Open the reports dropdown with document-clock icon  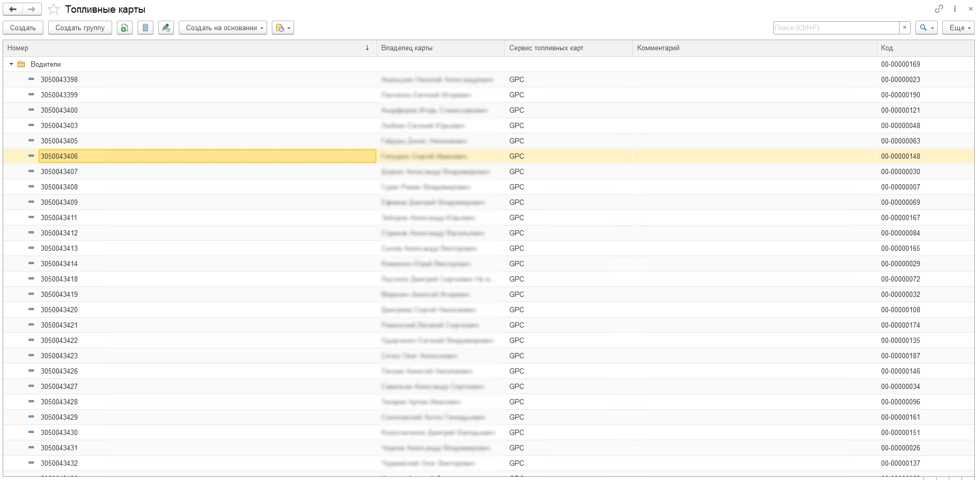tap(283, 28)
